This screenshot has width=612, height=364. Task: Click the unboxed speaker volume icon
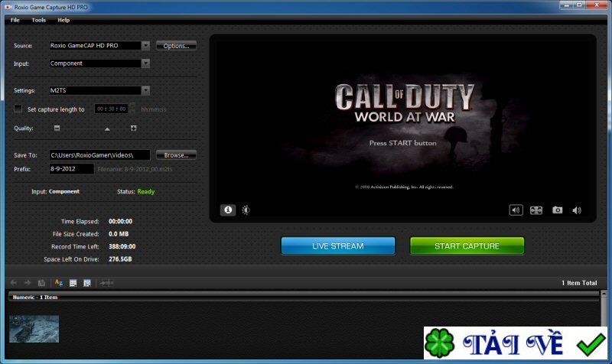[577, 210]
